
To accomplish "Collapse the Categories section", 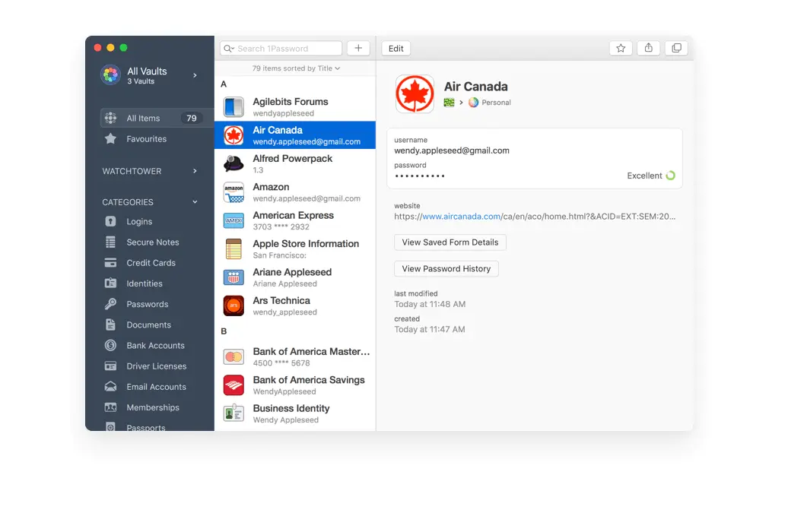I will tap(195, 202).
